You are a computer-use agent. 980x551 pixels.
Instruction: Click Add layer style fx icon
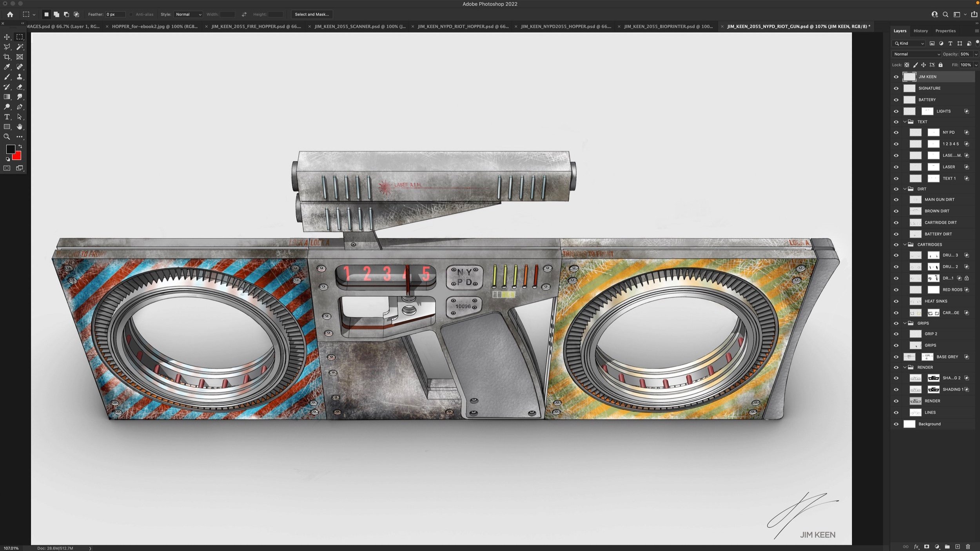pos(916,547)
